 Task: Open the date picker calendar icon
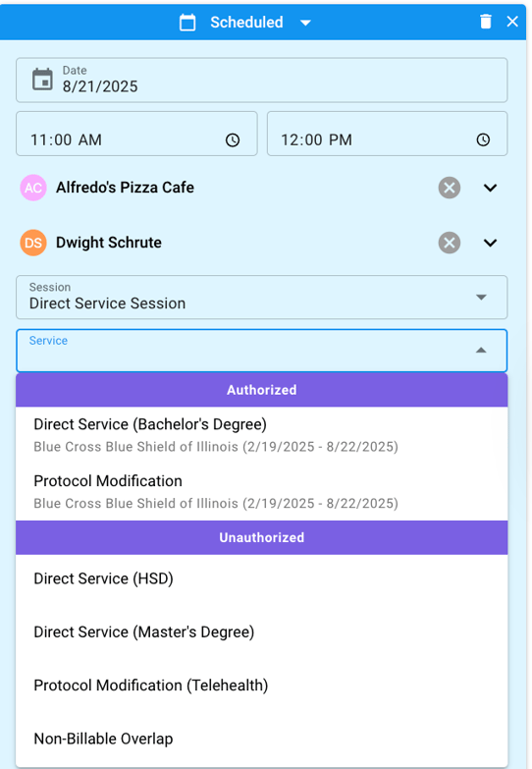click(42, 80)
